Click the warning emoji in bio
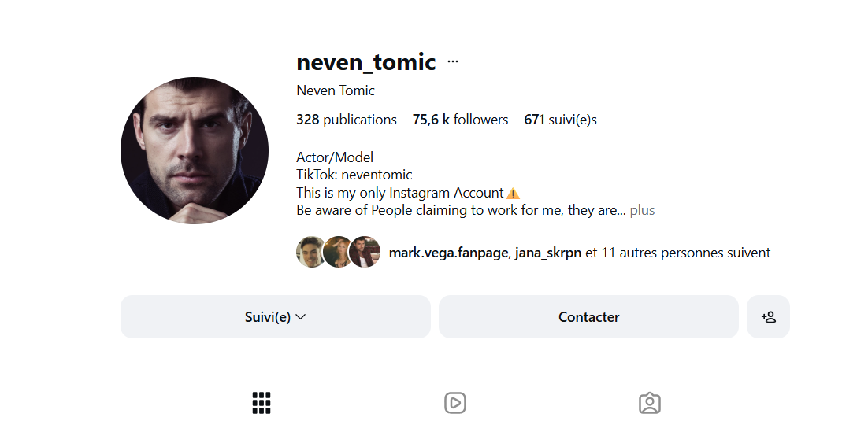This screenshot has height=421, width=868. pyautogui.click(x=513, y=193)
